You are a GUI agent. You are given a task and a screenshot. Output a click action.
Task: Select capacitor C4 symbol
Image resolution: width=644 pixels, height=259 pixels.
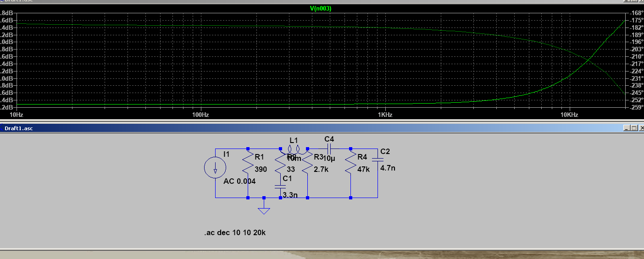click(x=329, y=149)
